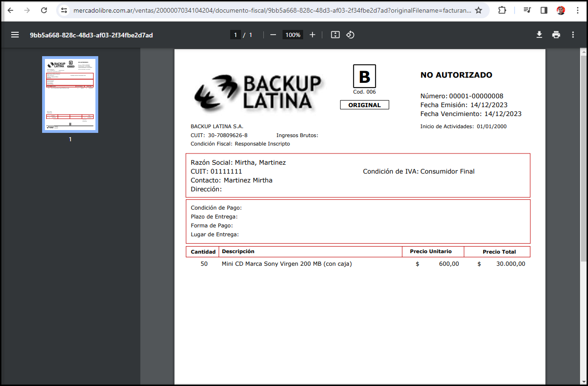
Task: Click the invoice number 00001-00000008
Action: click(476, 96)
